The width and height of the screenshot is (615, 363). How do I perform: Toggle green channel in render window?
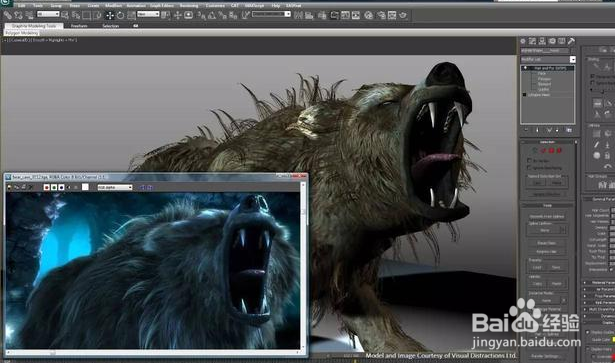(54, 187)
